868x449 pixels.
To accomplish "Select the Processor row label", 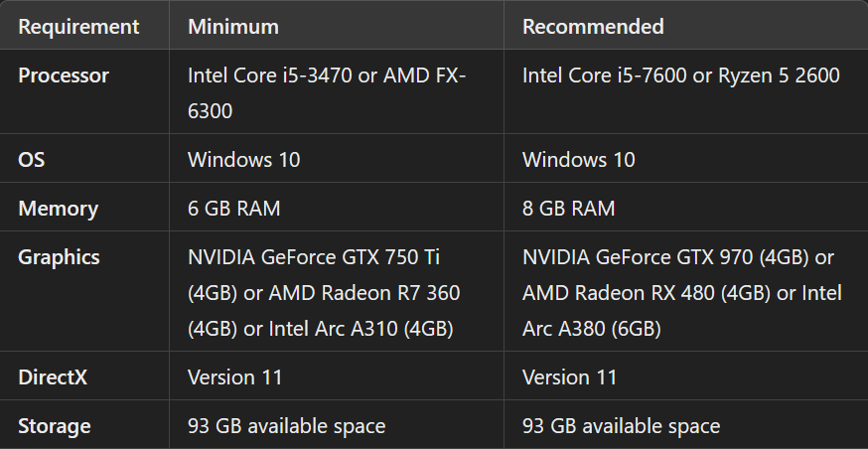I will [x=64, y=75].
